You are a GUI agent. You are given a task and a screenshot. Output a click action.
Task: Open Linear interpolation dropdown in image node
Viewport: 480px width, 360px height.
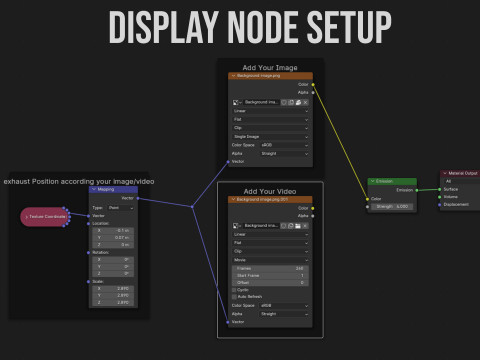point(271,111)
